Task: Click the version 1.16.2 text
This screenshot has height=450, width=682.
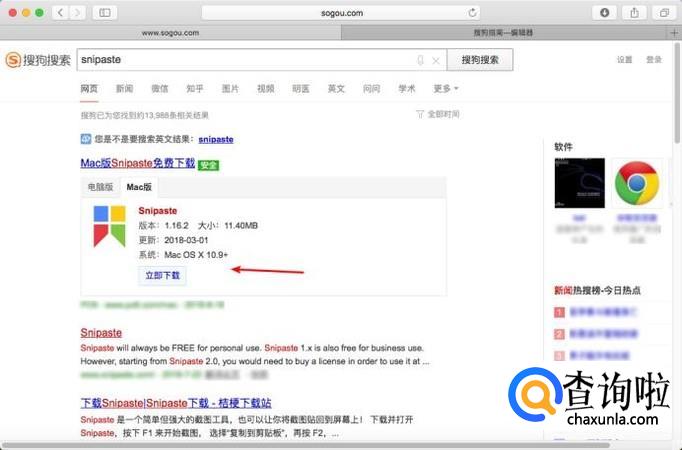Action: [176, 226]
